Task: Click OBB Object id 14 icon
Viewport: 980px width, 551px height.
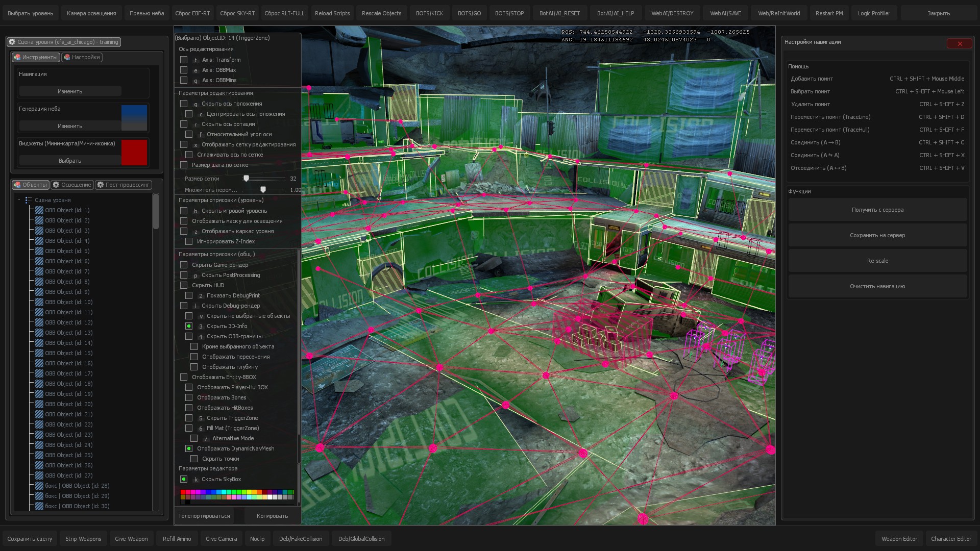Action: [39, 343]
